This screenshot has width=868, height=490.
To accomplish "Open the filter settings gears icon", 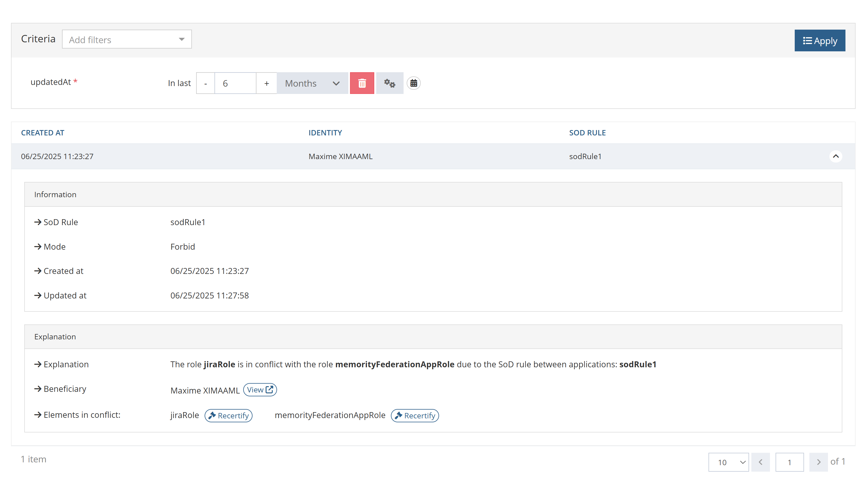I will pos(389,83).
